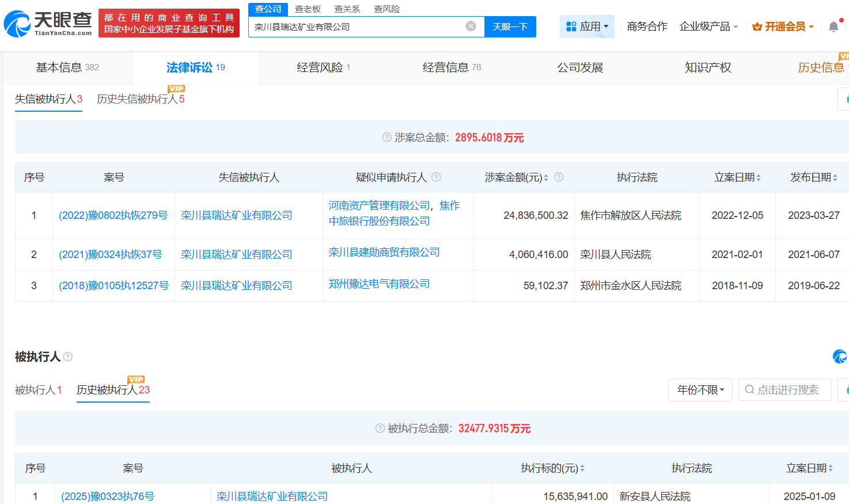The width and height of the screenshot is (849, 504).
Task: Click help icon next to 被执行人 heading
Action: click(x=68, y=357)
